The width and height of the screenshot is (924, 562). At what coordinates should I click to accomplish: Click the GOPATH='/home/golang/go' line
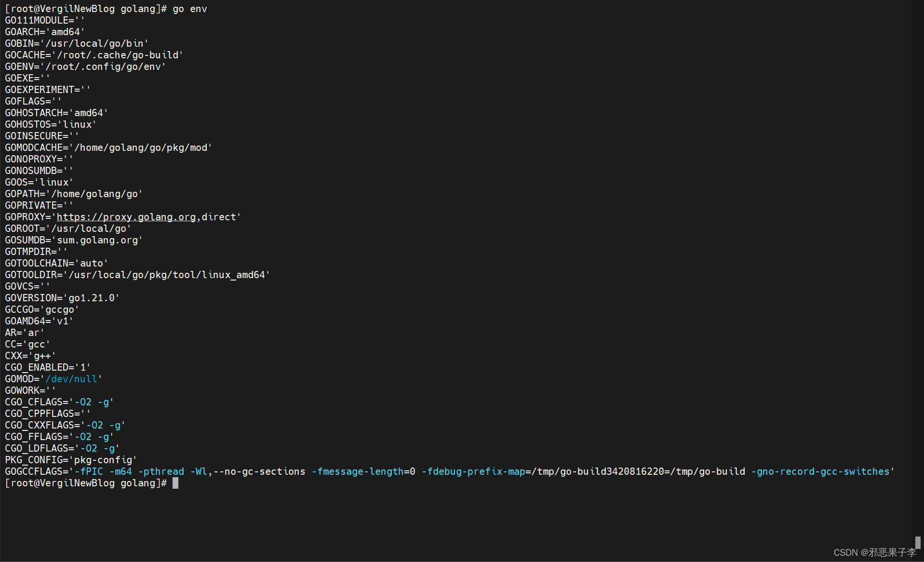click(x=74, y=194)
